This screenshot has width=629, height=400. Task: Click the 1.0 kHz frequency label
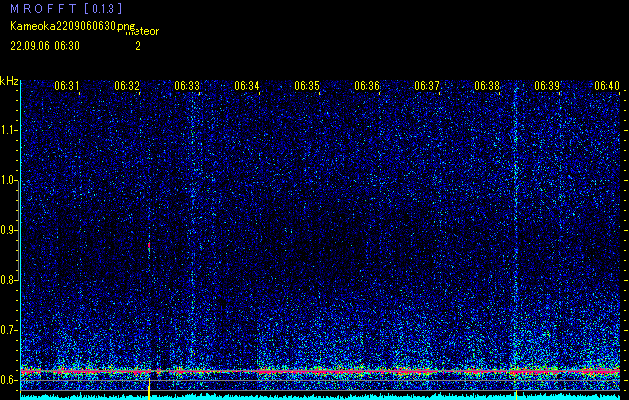tap(9, 180)
